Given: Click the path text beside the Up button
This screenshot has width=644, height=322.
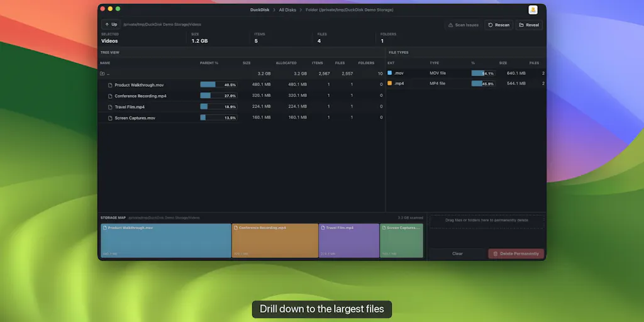Looking at the screenshot, I should (162, 25).
